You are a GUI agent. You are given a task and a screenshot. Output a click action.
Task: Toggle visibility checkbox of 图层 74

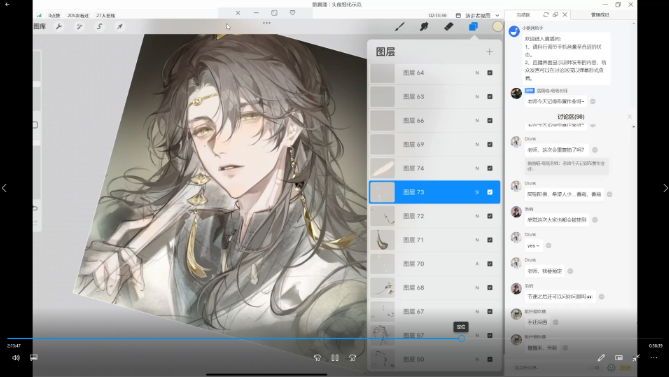[x=490, y=168]
